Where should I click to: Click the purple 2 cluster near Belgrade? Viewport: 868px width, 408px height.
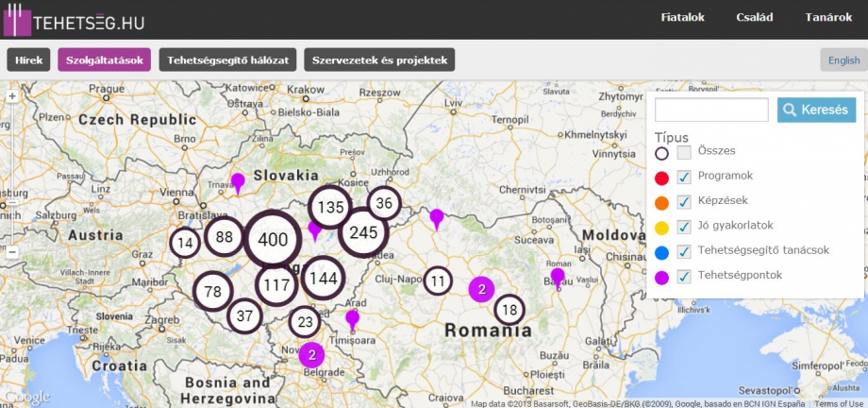311,355
